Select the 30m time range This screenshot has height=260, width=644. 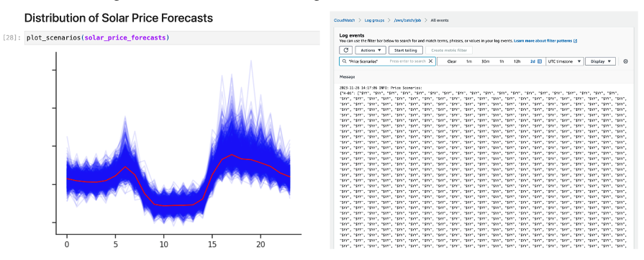click(x=486, y=61)
